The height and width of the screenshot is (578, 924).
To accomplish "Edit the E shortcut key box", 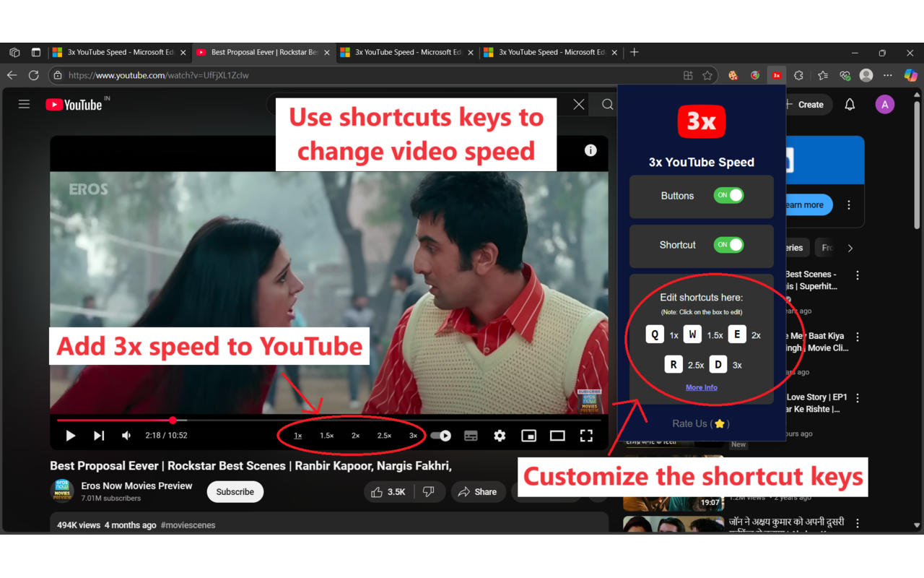I will point(736,335).
